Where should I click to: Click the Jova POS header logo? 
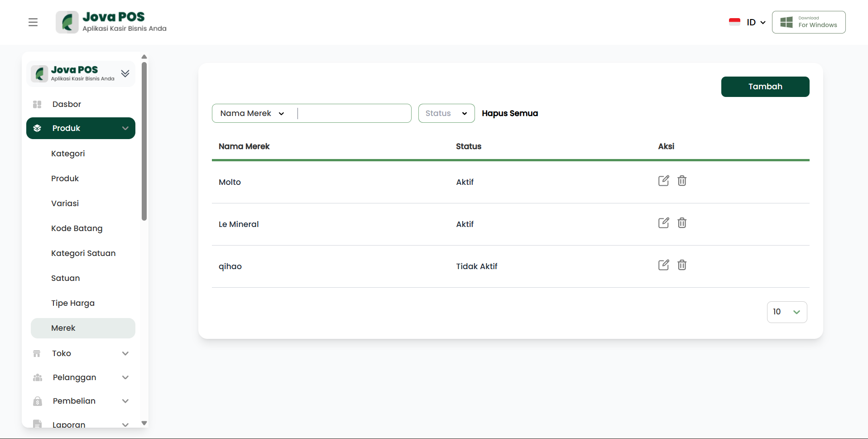click(x=111, y=22)
